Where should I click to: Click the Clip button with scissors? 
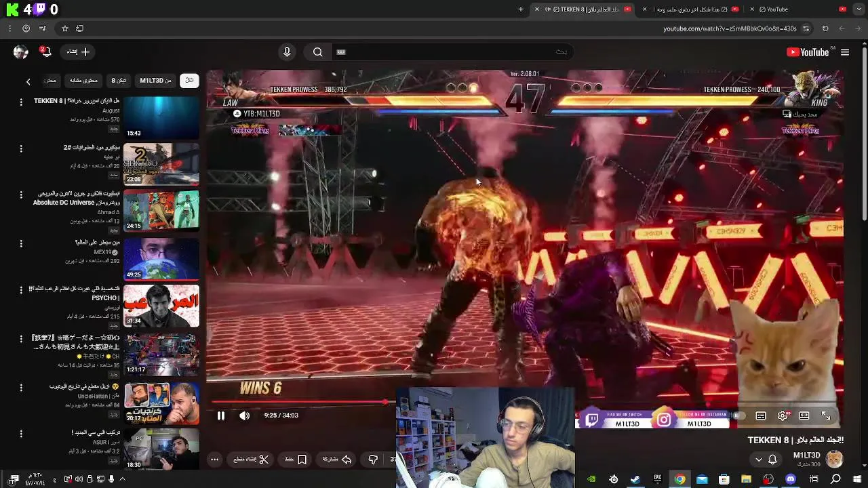pyautogui.click(x=252, y=460)
